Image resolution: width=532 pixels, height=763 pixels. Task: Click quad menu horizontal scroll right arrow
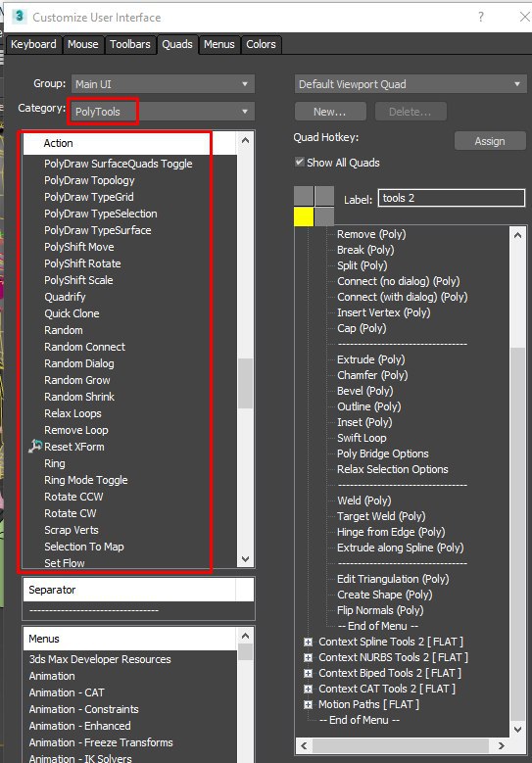502,745
